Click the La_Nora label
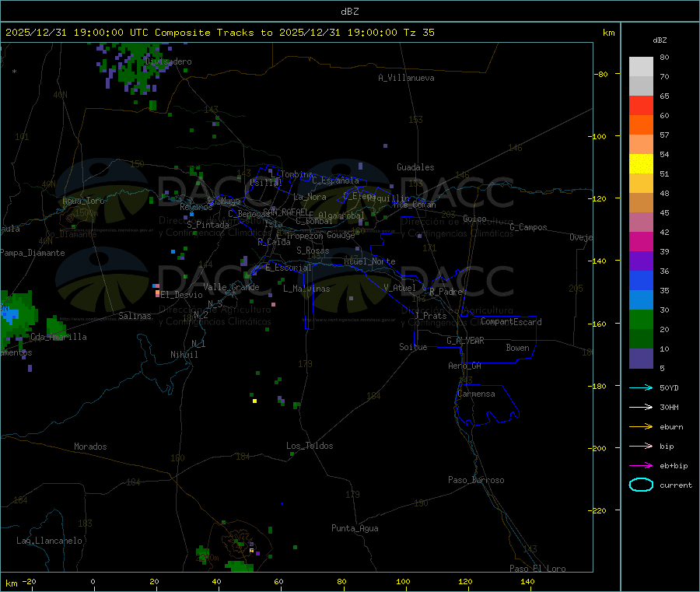This screenshot has width=700, height=592. pyautogui.click(x=310, y=197)
